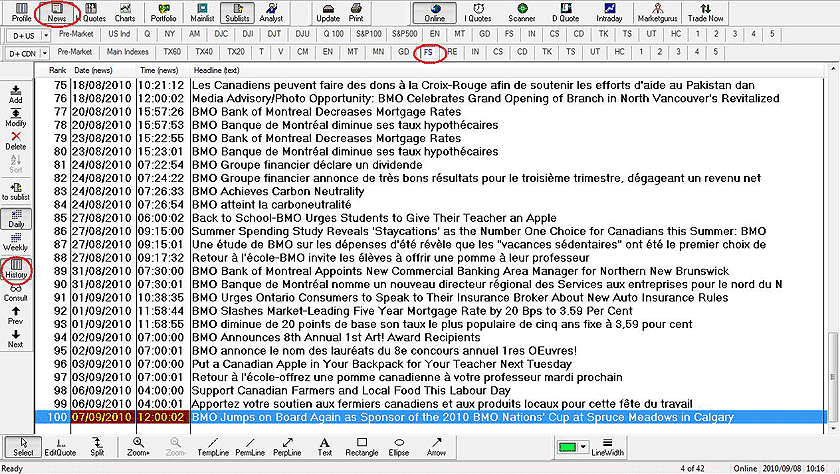Image resolution: width=840 pixels, height=474 pixels.
Task: Select the Arrow drawing tool
Action: click(x=436, y=447)
